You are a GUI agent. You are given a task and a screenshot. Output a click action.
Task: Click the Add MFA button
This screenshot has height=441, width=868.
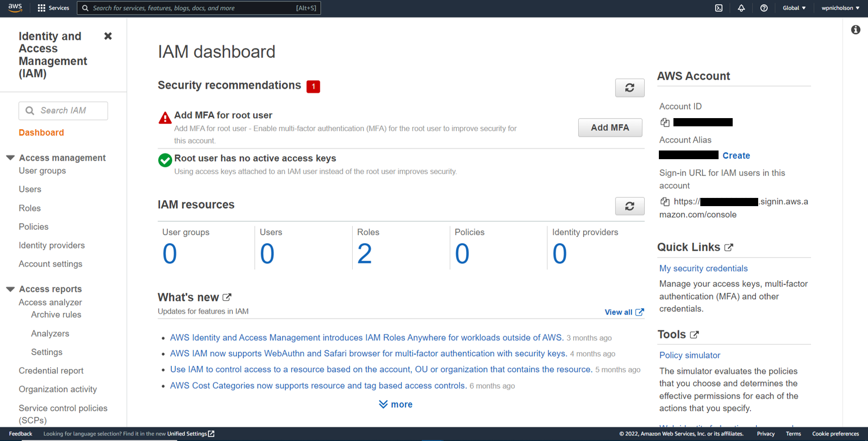610,128
